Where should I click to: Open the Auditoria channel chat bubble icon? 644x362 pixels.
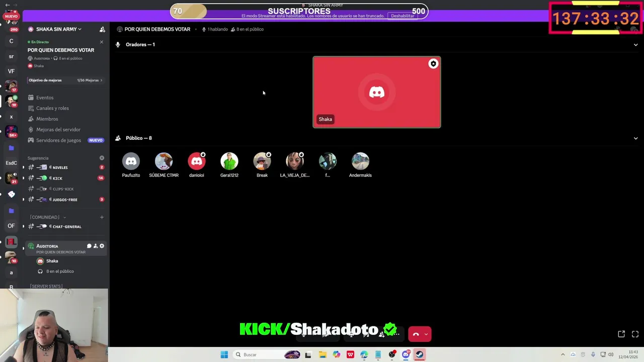[89, 246]
